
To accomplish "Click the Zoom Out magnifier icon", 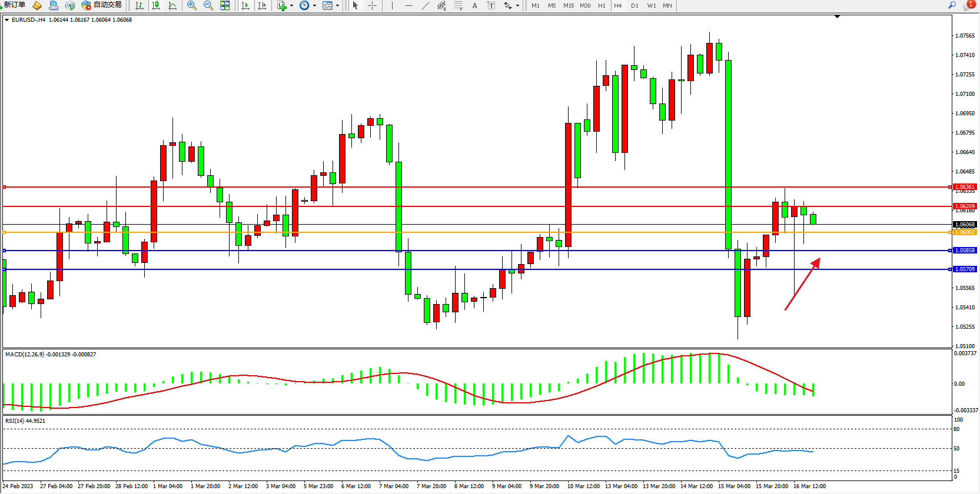I will pyautogui.click(x=208, y=5).
